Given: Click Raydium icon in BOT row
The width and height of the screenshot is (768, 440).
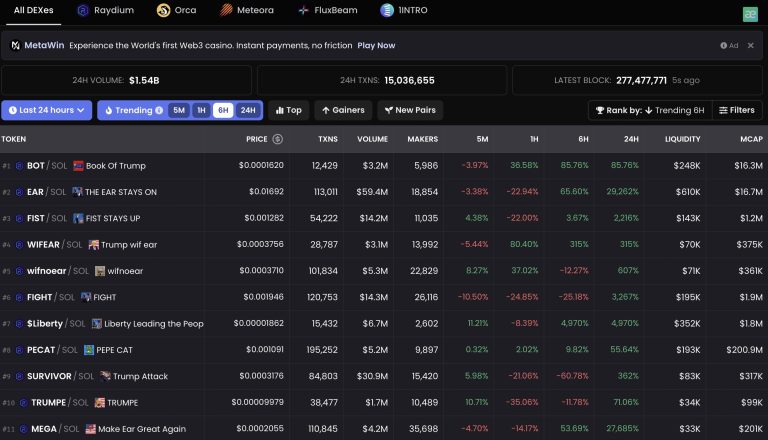Looking at the screenshot, I should (19, 166).
